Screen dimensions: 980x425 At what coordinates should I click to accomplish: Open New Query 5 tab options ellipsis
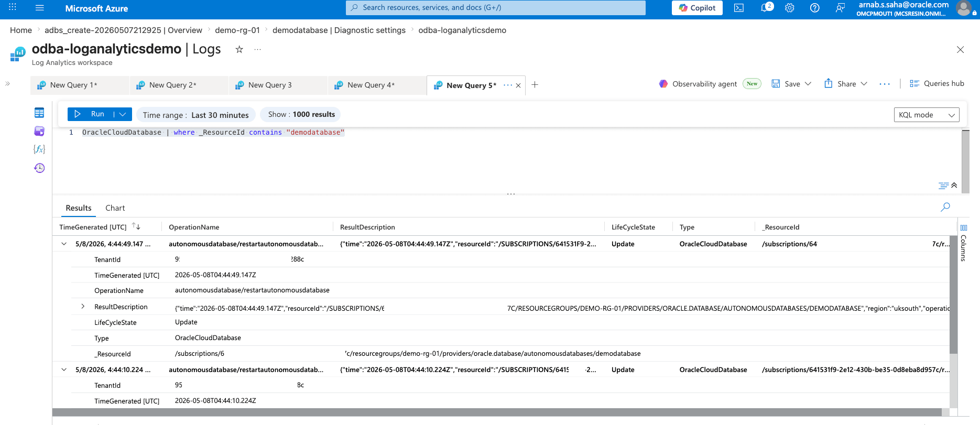507,85
